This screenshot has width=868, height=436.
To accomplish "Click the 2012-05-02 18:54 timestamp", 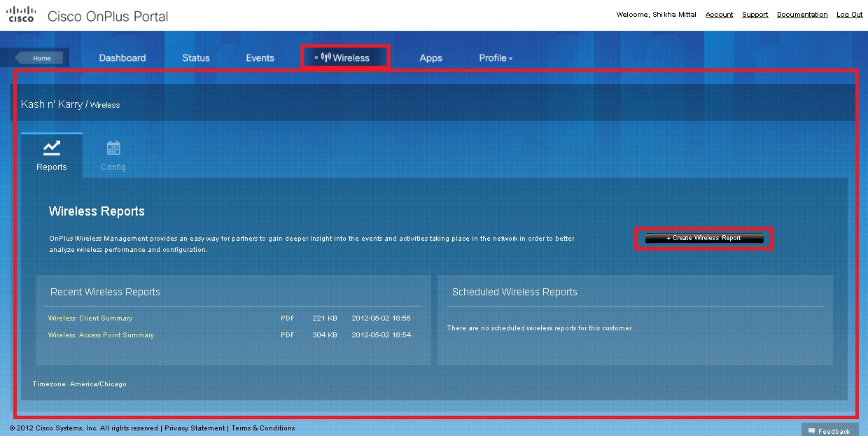I will point(381,335).
